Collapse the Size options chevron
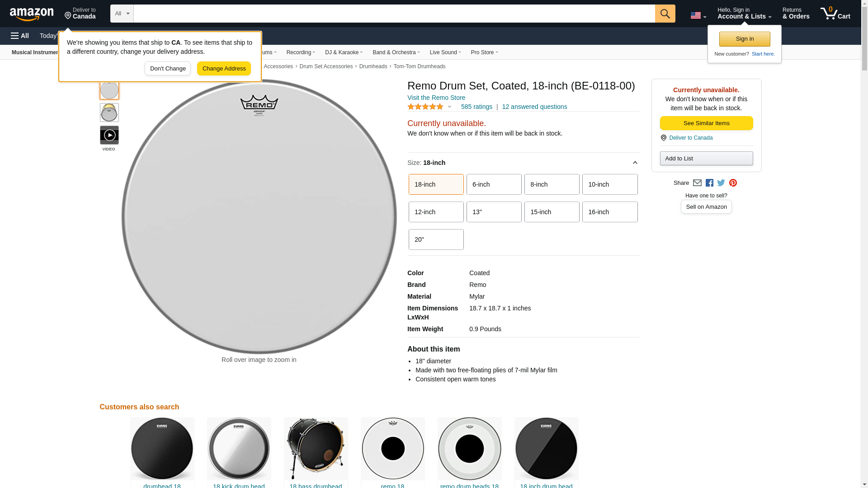This screenshot has height=488, width=868. 635,163
